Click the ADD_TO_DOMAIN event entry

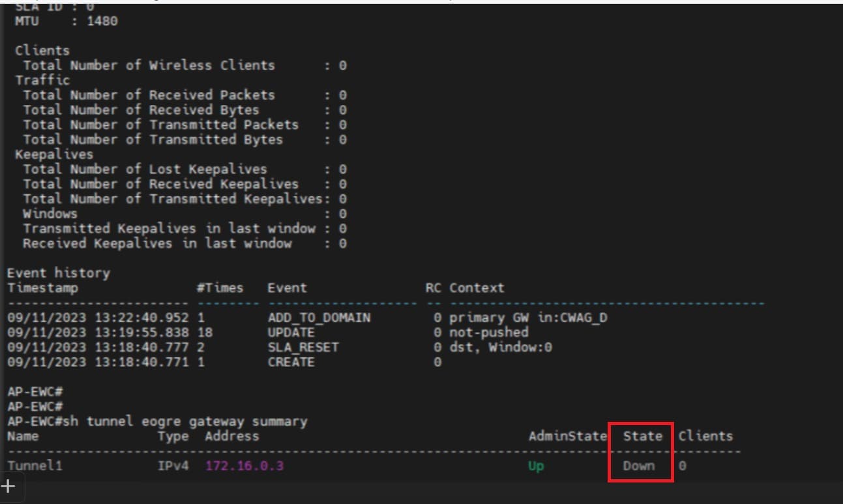(x=319, y=318)
